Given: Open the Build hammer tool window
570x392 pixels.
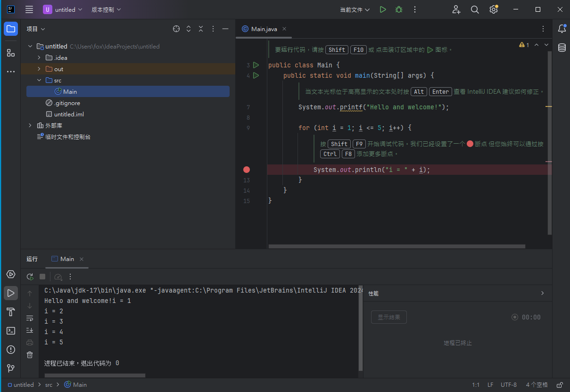Looking at the screenshot, I should 10,312.
